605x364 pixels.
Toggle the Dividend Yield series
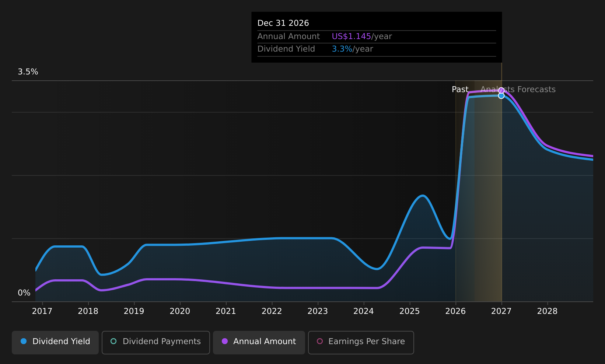click(55, 342)
